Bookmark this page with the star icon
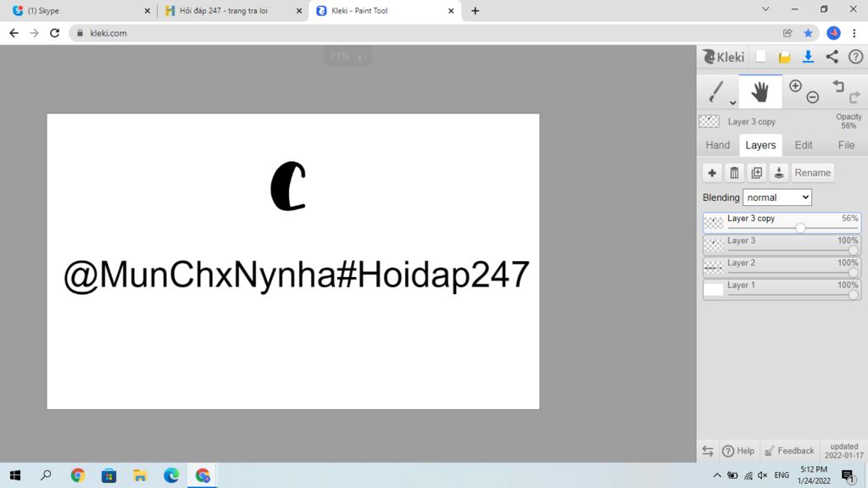Screen dimensions: 868x488 tap(808, 33)
